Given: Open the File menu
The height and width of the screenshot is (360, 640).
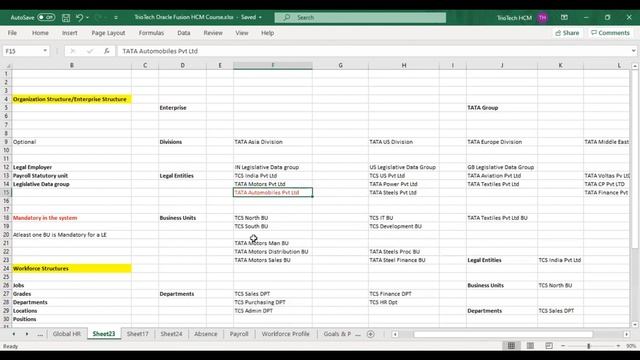Looking at the screenshot, I should point(12,33).
